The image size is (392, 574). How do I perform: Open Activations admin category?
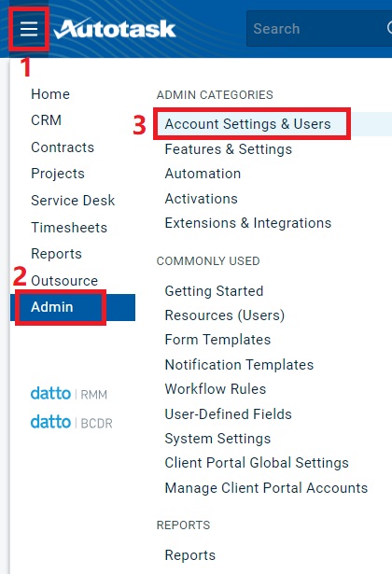202,199
